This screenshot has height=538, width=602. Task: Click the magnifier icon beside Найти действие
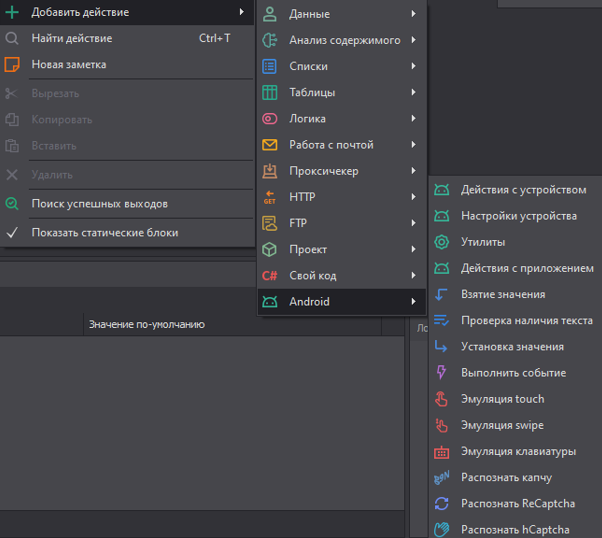coord(12,38)
